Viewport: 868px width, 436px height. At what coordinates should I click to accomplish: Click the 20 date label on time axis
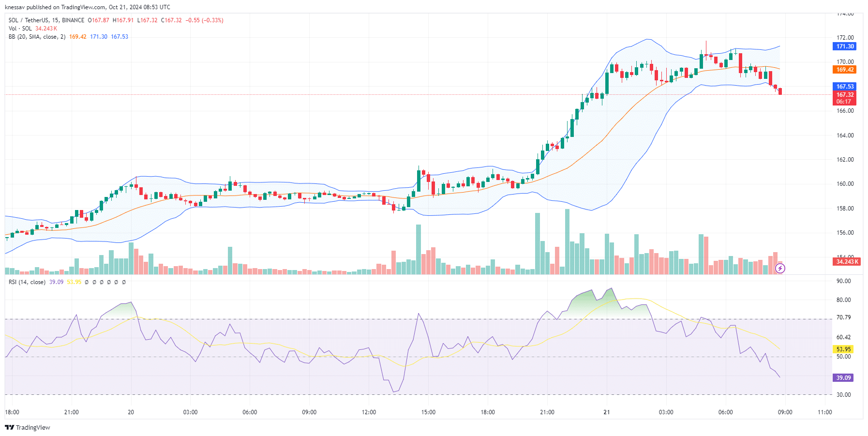pyautogui.click(x=131, y=412)
